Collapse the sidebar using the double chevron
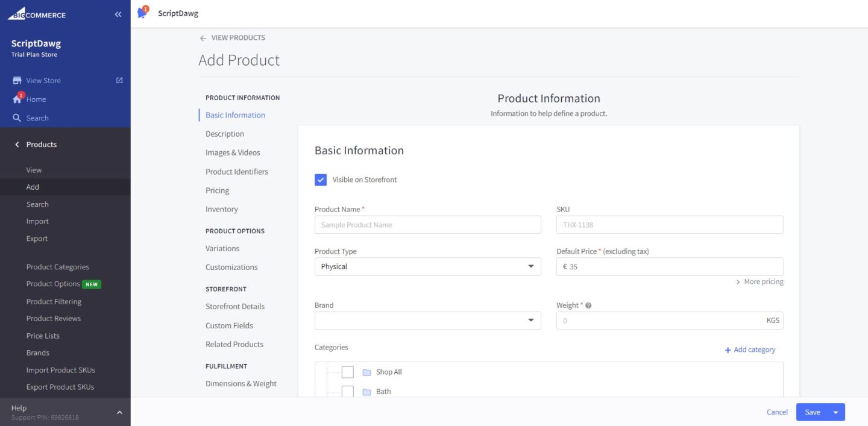 [x=118, y=14]
